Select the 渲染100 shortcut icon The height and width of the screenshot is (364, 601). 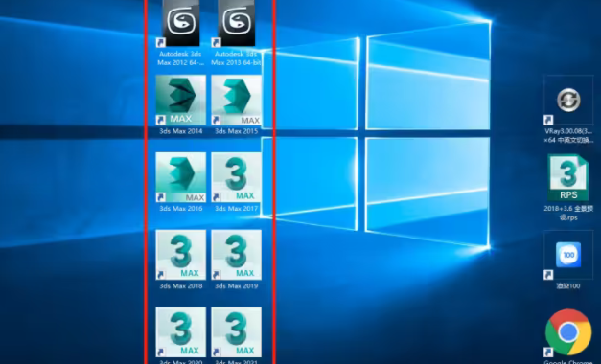568,255
